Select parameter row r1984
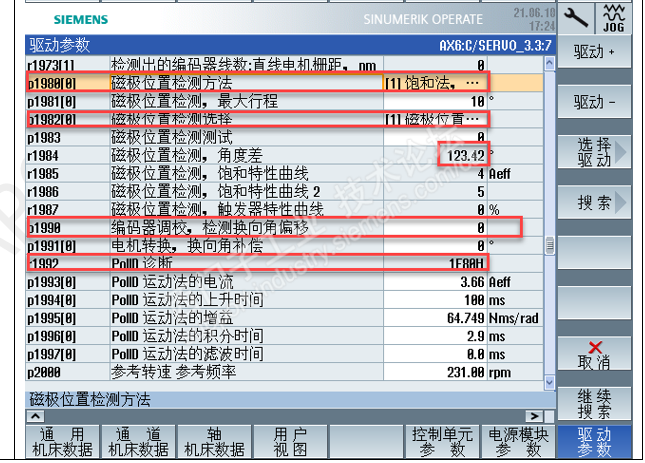This screenshot has height=463, width=645. point(284,155)
